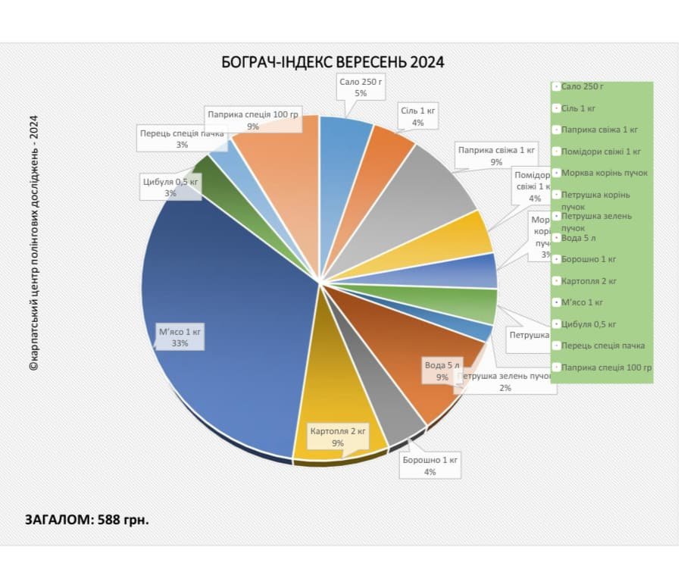Click the М'ясо 1 кг legend marker
This screenshot has width=700, height=588.
tap(556, 302)
